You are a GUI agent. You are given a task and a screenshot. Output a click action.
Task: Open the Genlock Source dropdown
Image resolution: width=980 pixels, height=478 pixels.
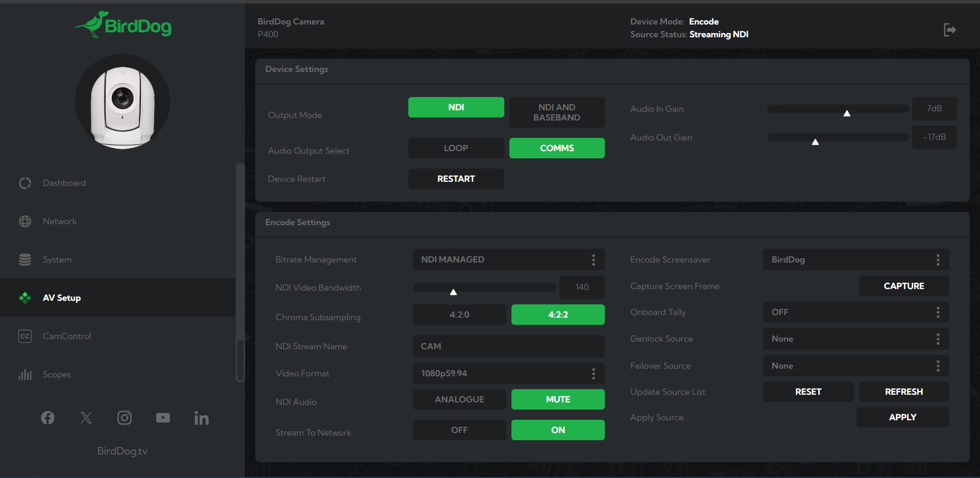856,339
